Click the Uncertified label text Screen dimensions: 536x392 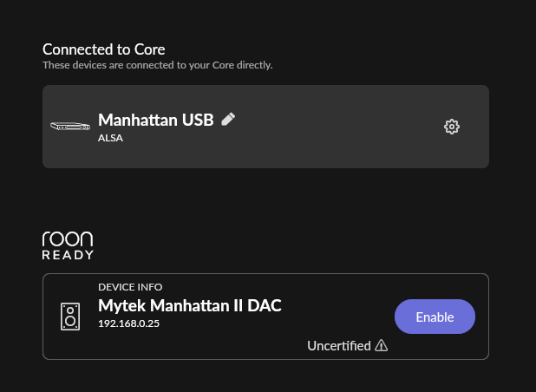pos(338,346)
